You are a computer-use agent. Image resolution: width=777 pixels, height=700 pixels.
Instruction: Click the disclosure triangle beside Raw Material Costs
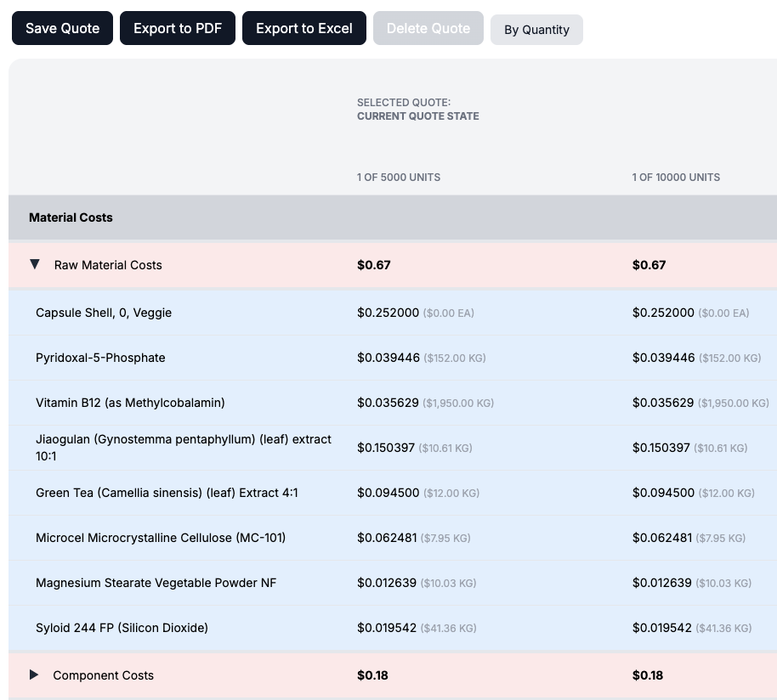[35, 264]
